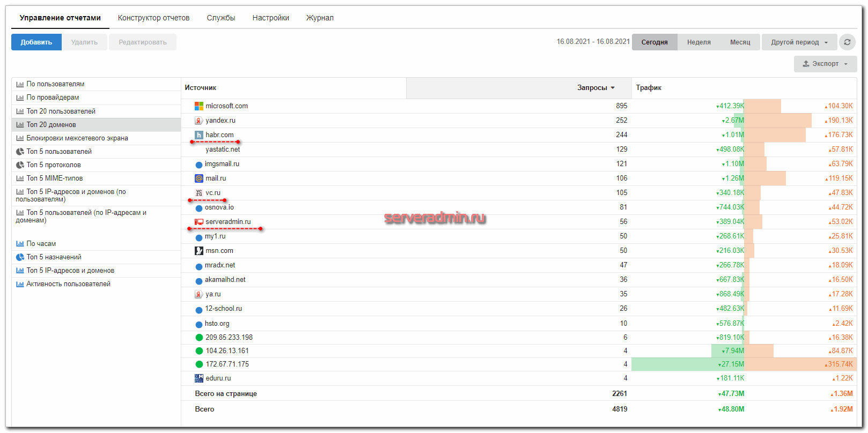868x433 pixels.
Task: Click the Всего на странице total row label
Action: [226, 394]
